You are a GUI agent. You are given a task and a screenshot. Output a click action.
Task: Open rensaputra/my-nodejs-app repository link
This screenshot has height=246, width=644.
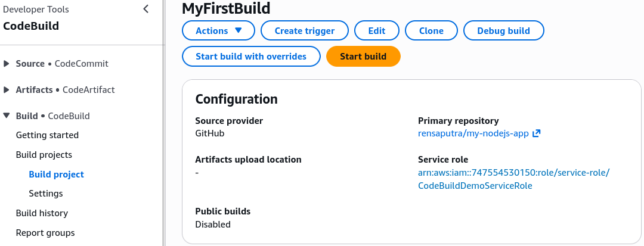473,133
